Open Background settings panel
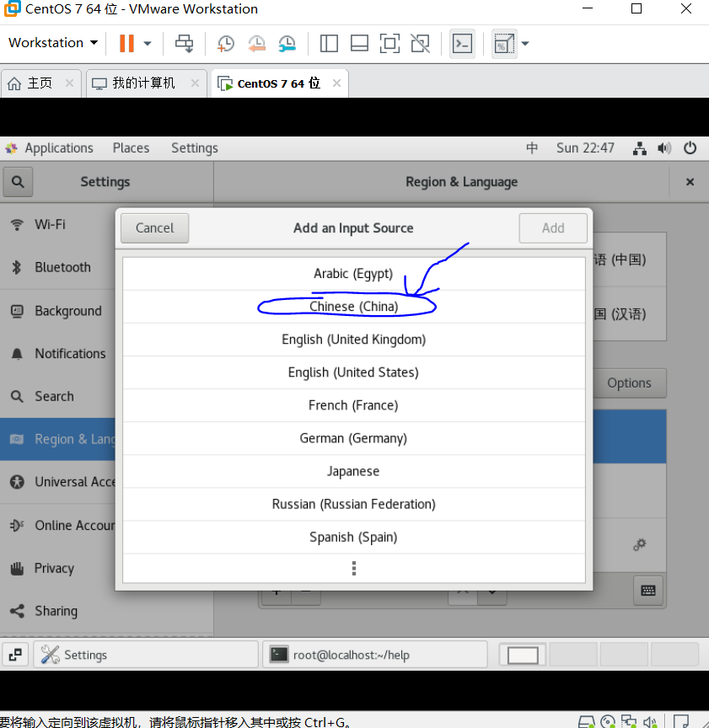Screen dimensions: 709x728 [57, 311]
